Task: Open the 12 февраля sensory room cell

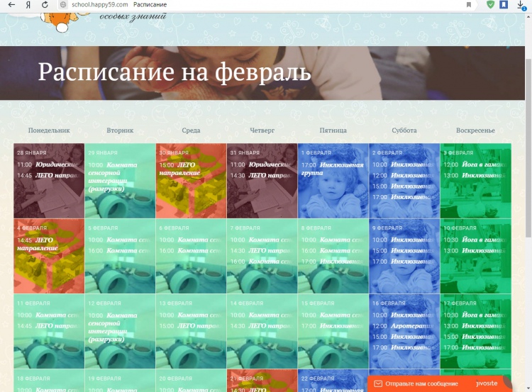Action: [120, 331]
